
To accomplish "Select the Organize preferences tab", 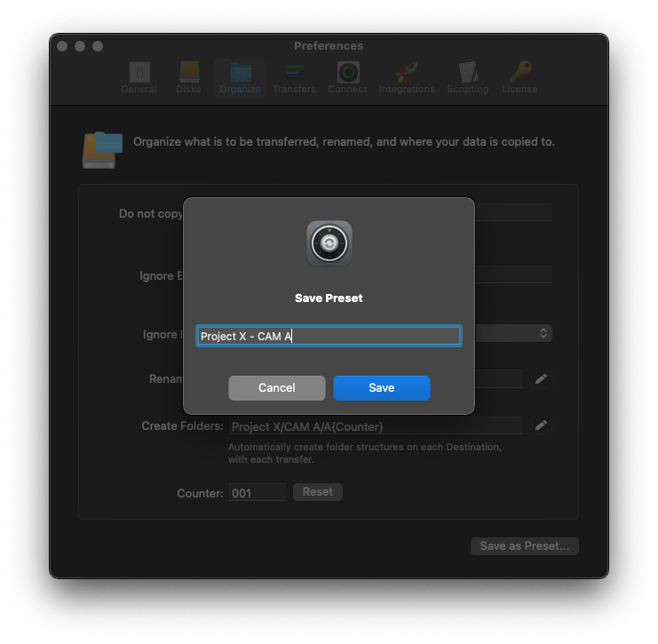I will point(240,77).
